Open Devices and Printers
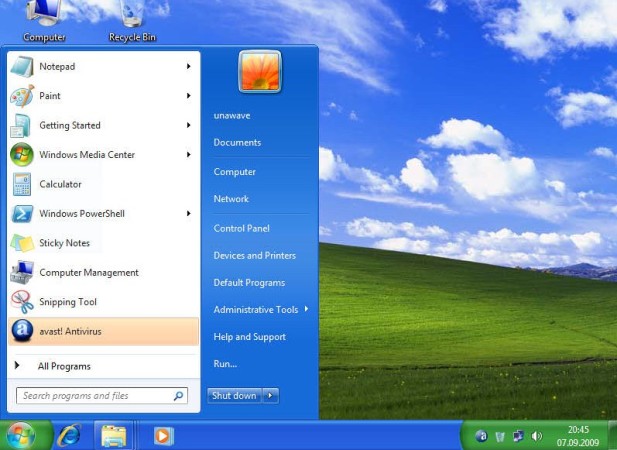Image resolution: width=617 pixels, height=450 pixels. point(255,256)
